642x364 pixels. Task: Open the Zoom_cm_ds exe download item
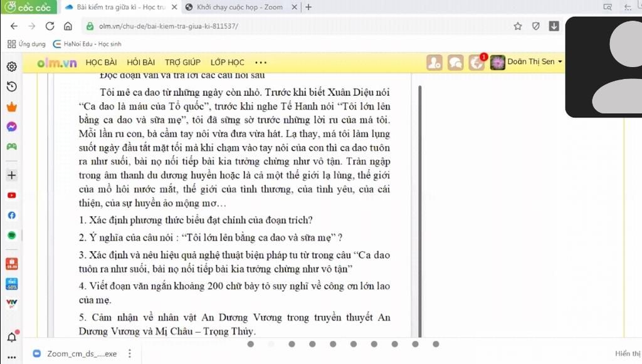[x=76, y=353]
